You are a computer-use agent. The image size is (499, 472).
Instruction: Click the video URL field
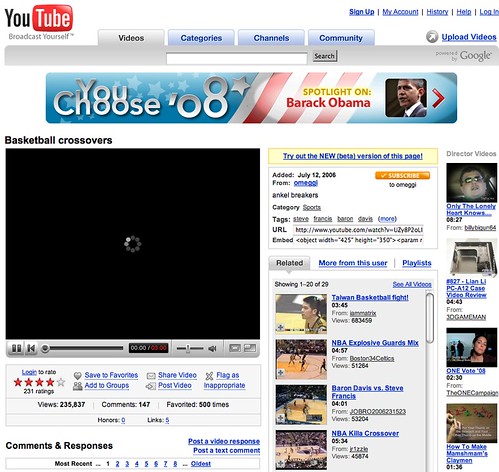click(x=358, y=230)
